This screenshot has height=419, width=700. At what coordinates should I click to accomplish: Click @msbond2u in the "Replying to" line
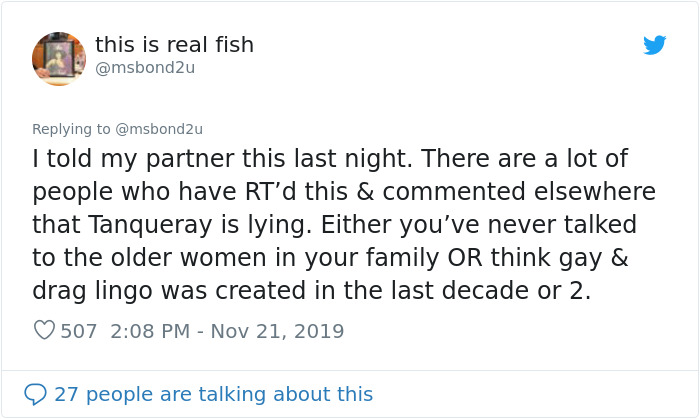159,129
